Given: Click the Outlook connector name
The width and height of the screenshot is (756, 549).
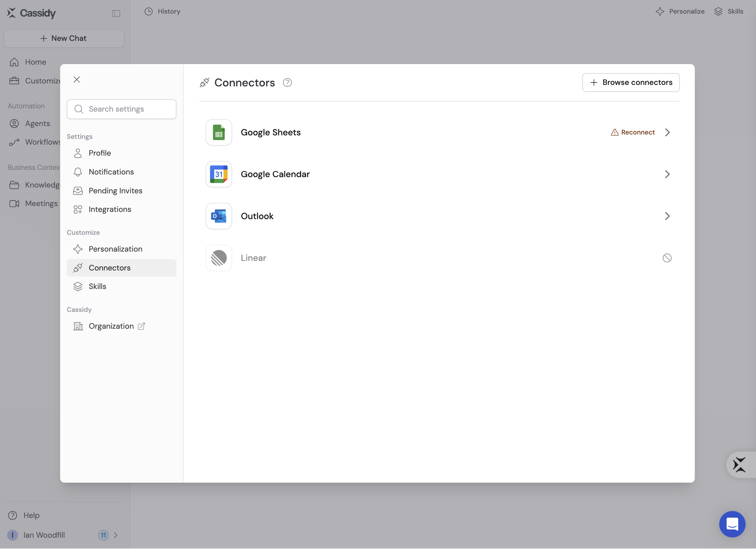Looking at the screenshot, I should (x=257, y=216).
